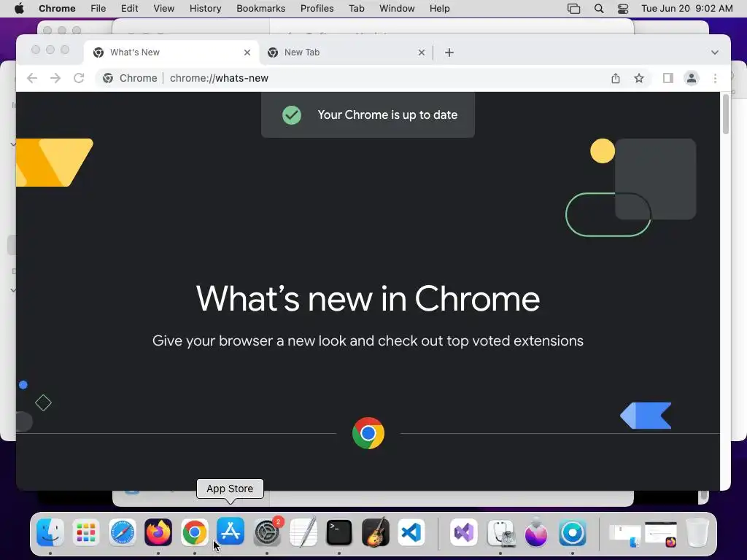Open the Trash in the Dock
This screenshot has height=560, width=747.
coord(697,532)
